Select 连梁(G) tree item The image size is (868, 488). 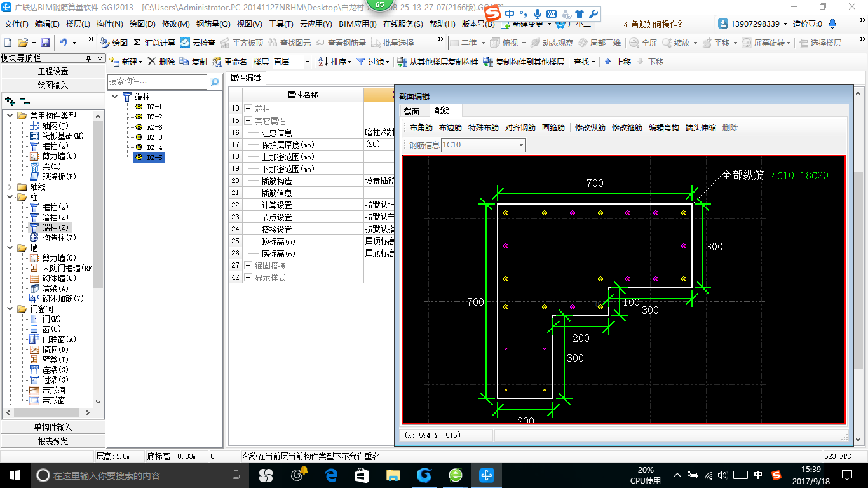click(55, 370)
